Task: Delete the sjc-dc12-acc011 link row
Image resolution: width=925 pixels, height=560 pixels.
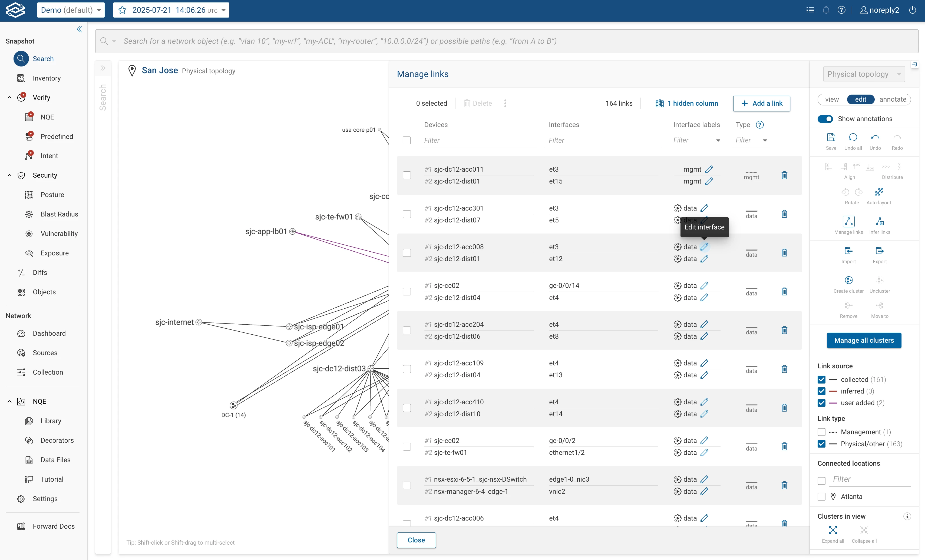Action: coord(784,175)
